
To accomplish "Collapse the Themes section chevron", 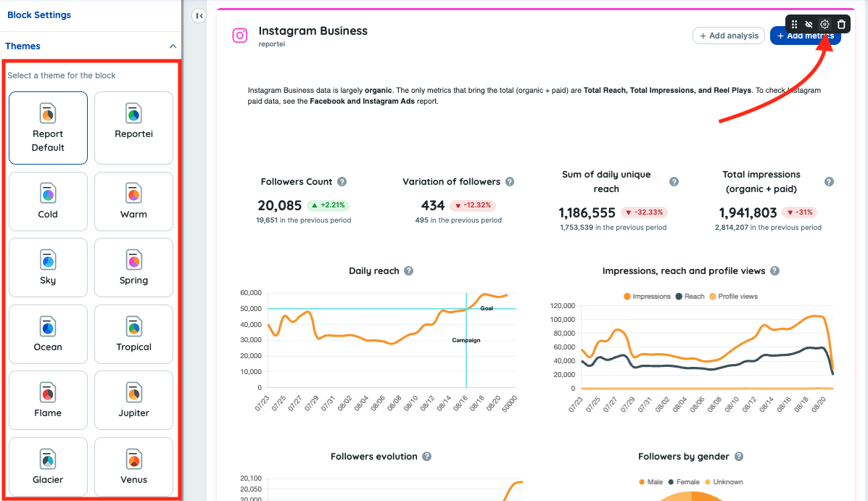I will pyautogui.click(x=173, y=46).
